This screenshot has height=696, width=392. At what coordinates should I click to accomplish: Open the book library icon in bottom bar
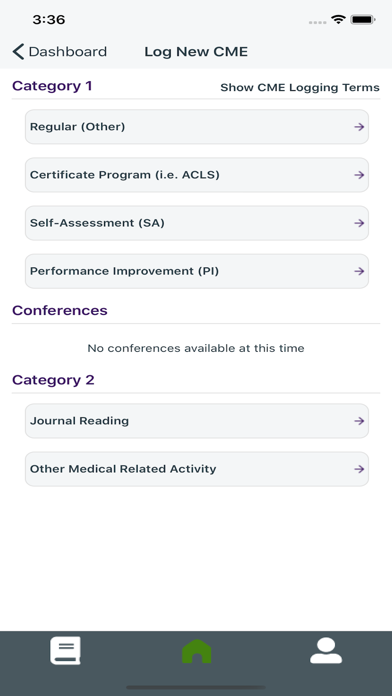point(65,651)
